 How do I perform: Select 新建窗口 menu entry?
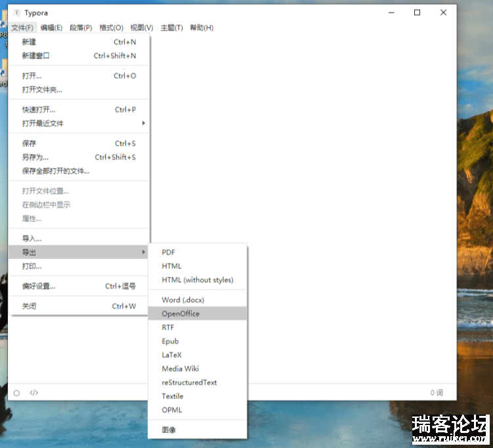click(79, 56)
